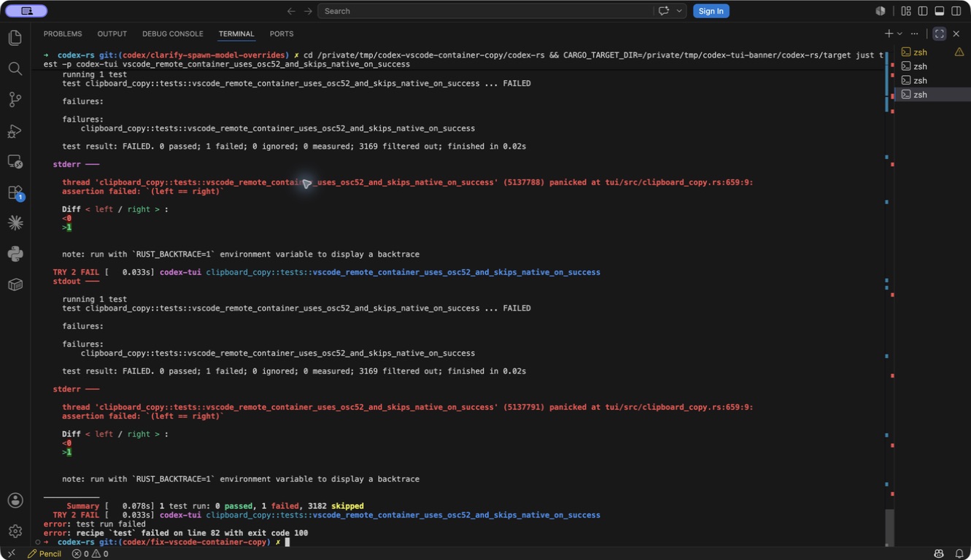
Task: Click the Summary line with 3182 skipped
Action: (x=215, y=506)
